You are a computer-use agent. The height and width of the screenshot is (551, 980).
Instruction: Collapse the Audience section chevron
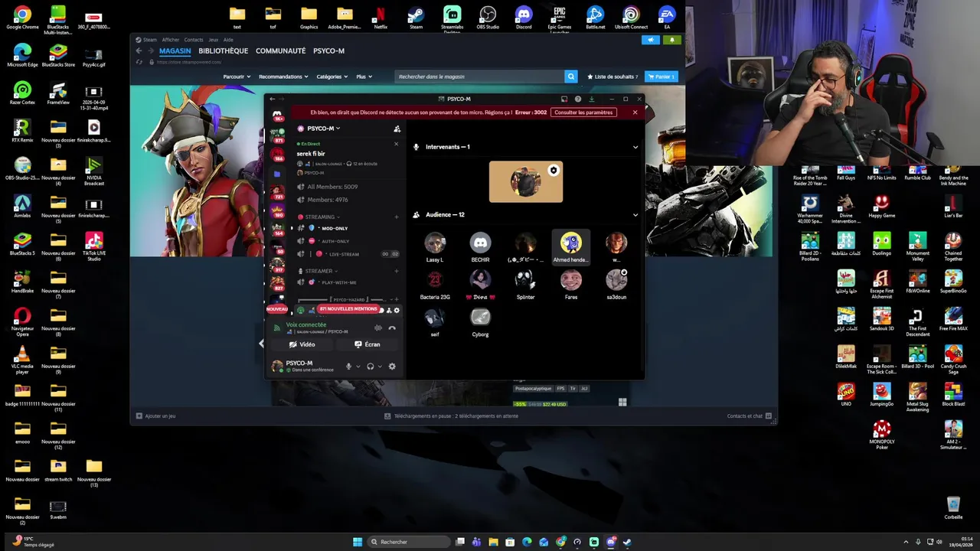click(x=635, y=215)
